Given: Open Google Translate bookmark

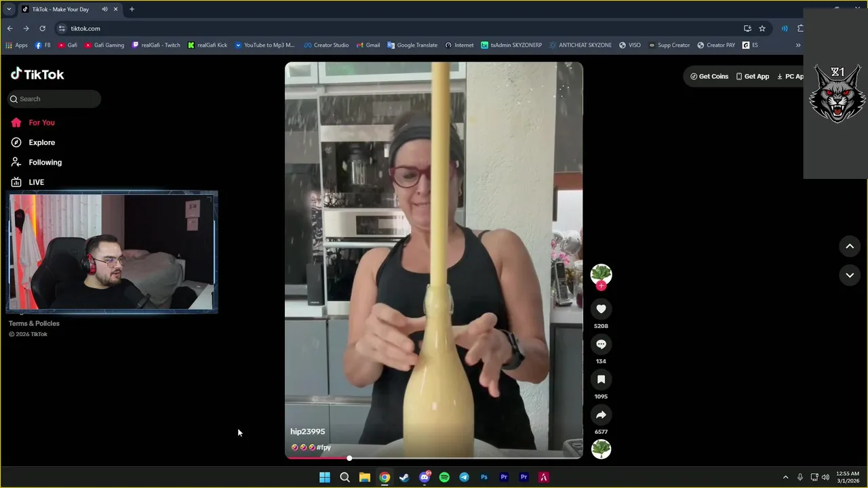Looking at the screenshot, I should pos(412,45).
